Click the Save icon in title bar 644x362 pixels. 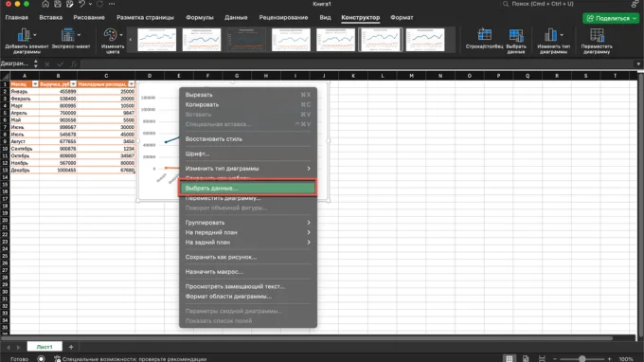click(58, 4)
